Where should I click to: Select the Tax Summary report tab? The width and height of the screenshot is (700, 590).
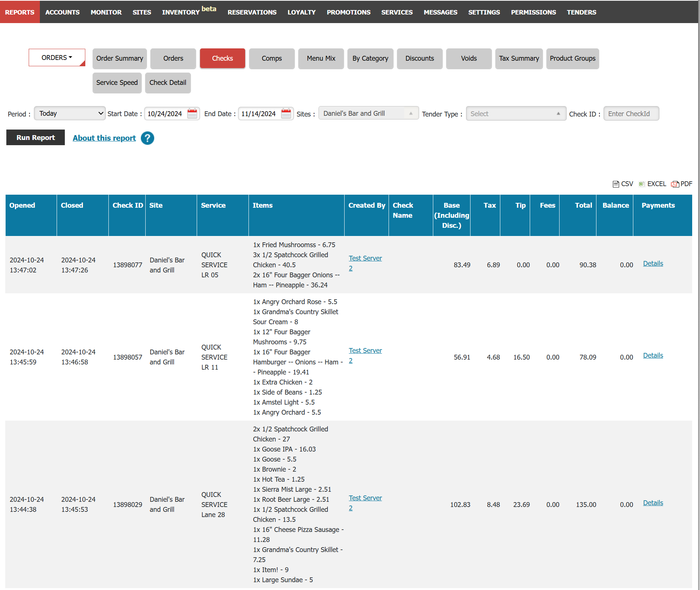point(519,58)
